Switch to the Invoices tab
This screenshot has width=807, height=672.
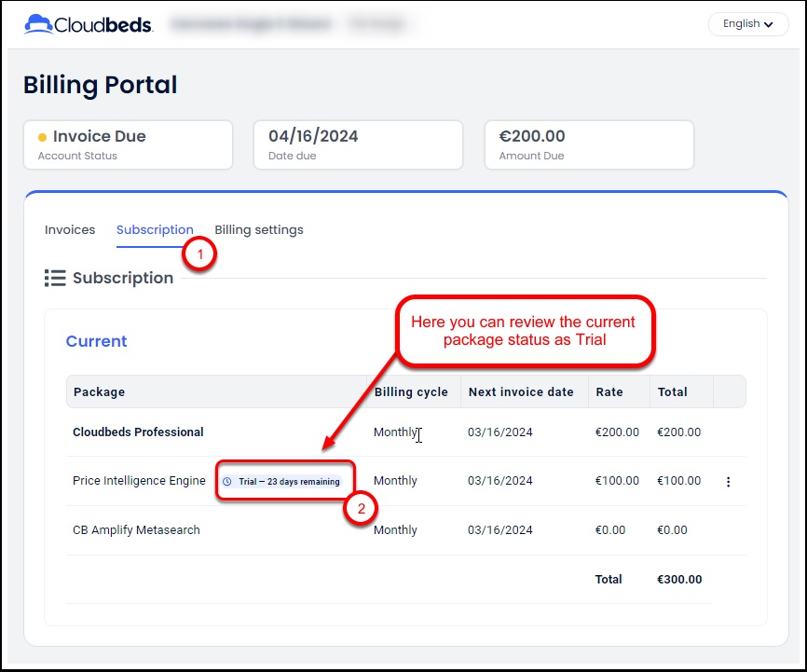[70, 229]
